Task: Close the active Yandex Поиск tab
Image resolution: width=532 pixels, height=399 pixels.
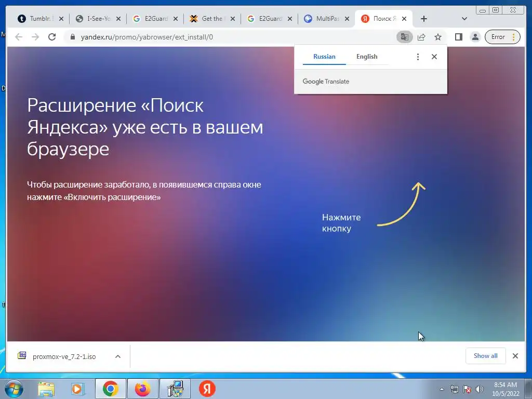Action: [404, 19]
